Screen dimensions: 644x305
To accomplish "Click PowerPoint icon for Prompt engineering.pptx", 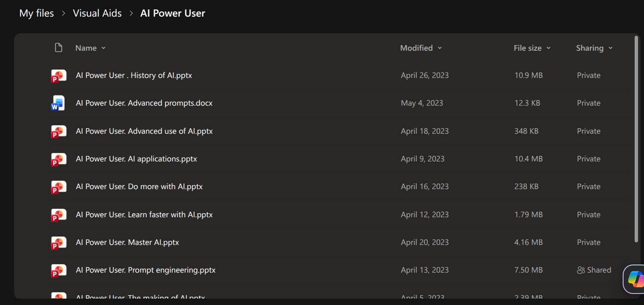I will (58, 270).
